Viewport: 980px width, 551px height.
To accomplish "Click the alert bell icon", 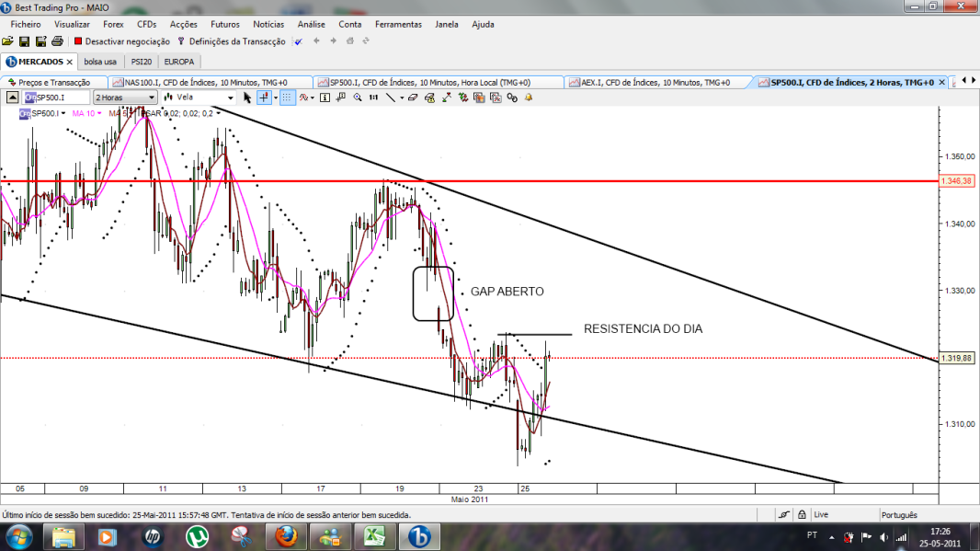I will click(529, 98).
